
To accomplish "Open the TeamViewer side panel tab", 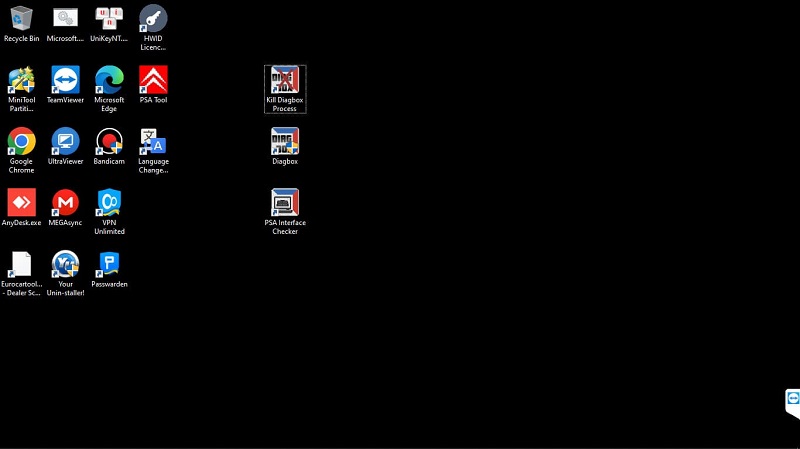I will click(x=792, y=403).
